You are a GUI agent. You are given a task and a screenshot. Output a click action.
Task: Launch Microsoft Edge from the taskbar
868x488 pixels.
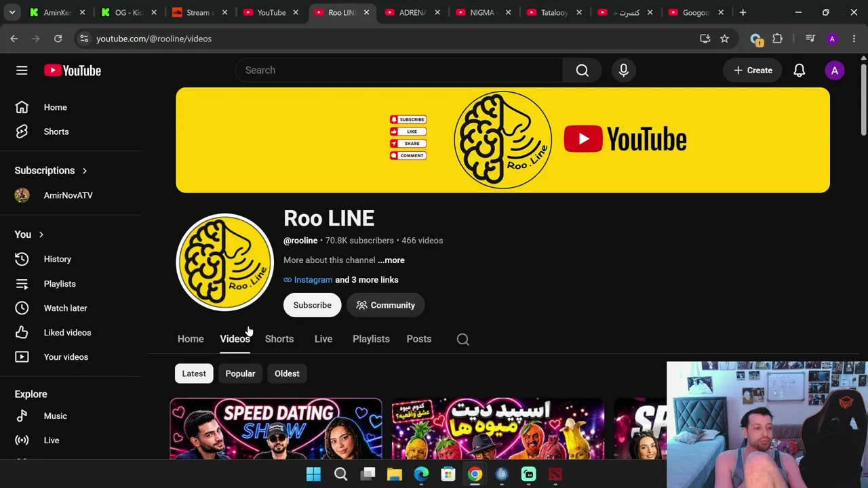421,474
